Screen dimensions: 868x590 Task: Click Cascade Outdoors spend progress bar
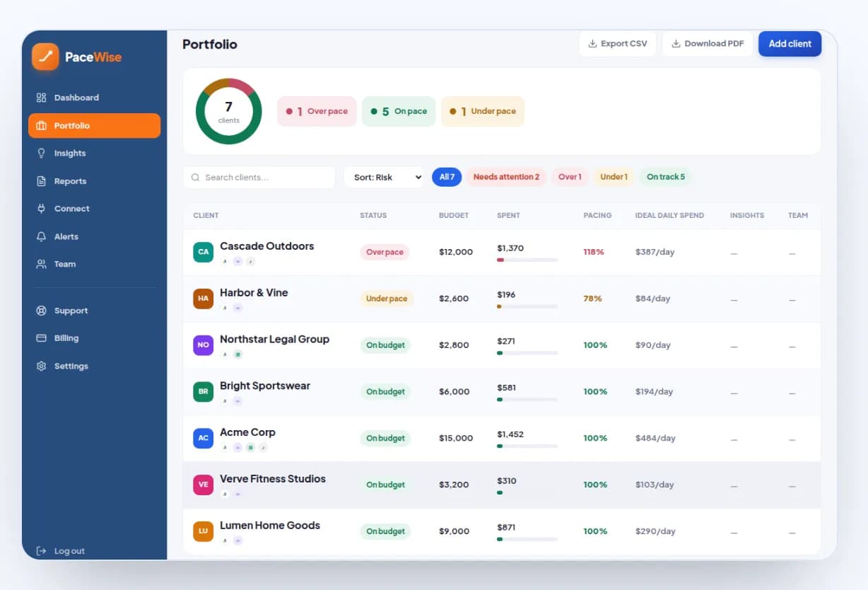coord(527,260)
